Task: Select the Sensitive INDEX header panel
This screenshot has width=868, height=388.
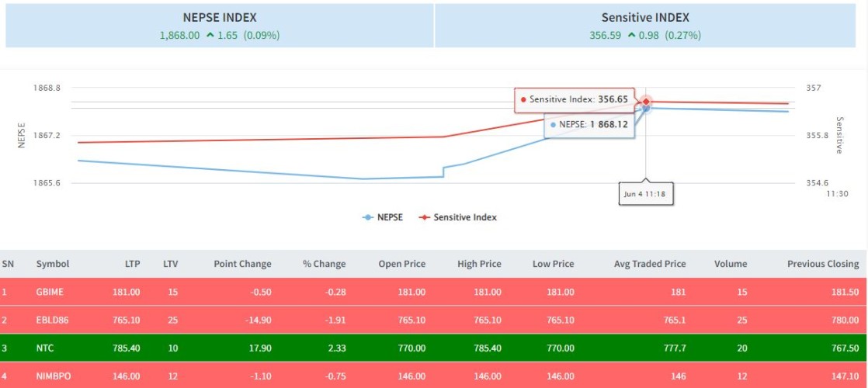Action: [644, 26]
